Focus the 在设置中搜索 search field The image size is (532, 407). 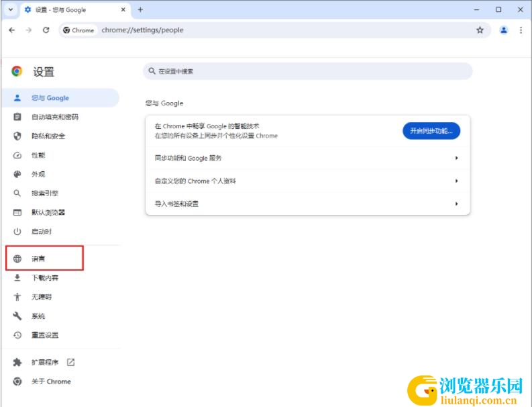point(308,71)
